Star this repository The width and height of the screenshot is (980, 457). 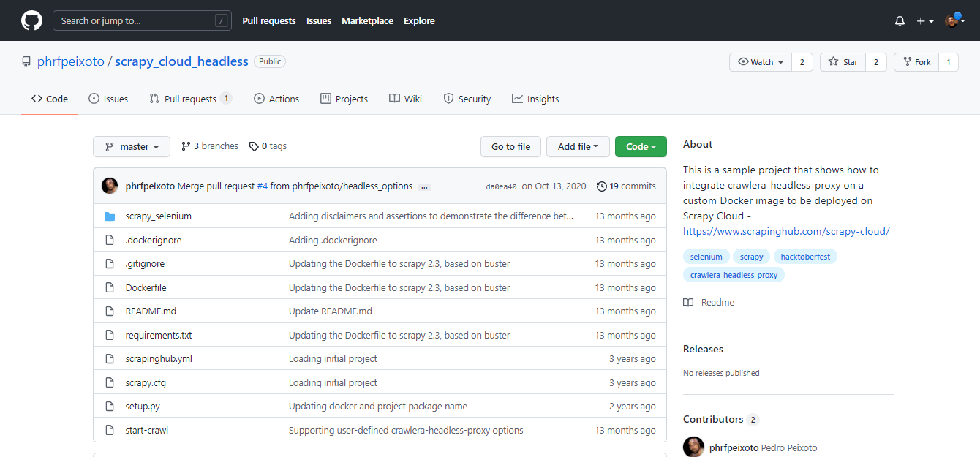point(843,62)
